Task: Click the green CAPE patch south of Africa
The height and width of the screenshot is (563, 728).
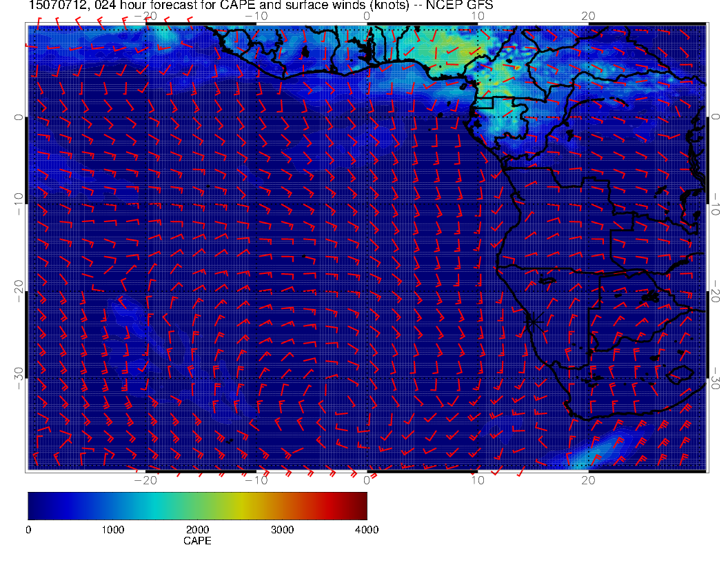Action: point(593,450)
